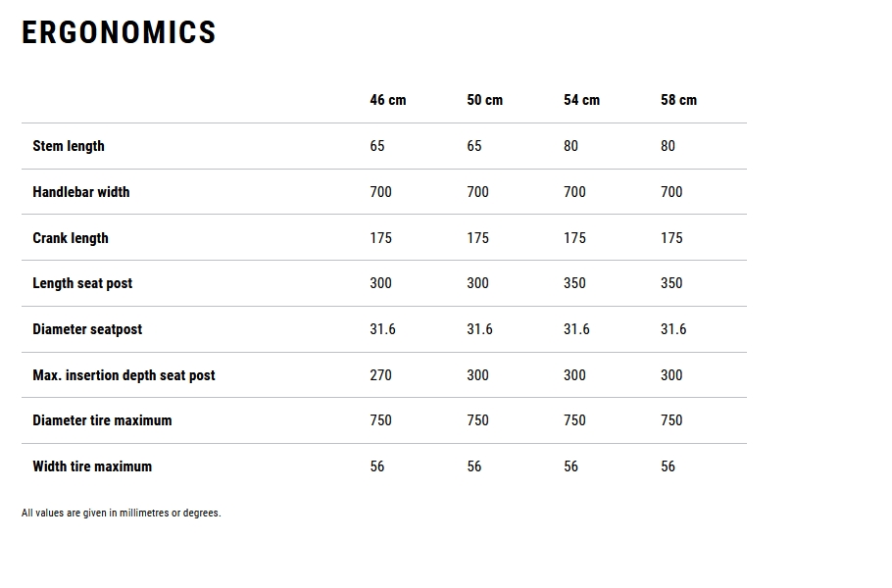Click the Max. insertion depth seat post label

coord(124,375)
